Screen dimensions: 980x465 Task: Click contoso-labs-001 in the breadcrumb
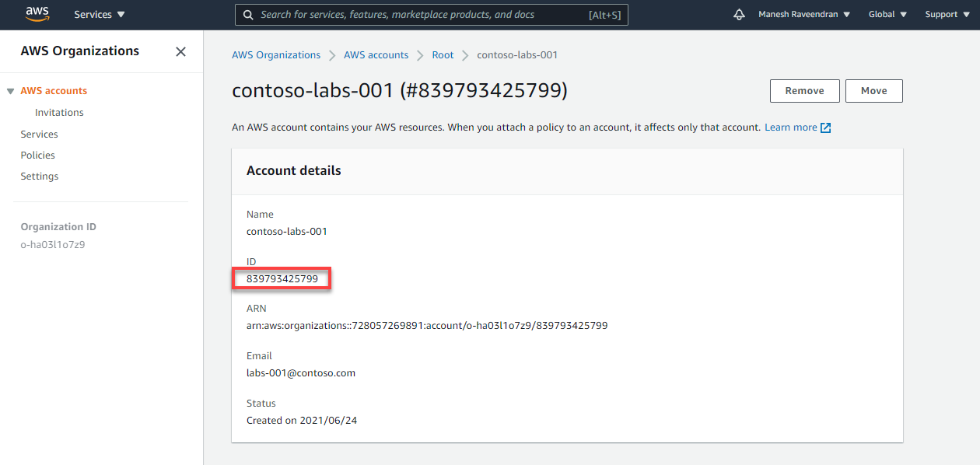coord(517,55)
